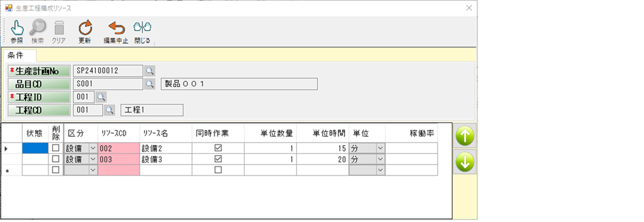The height and width of the screenshot is (222, 644).
Task: Open lookup for 生産計画No field
Action: click(x=149, y=71)
